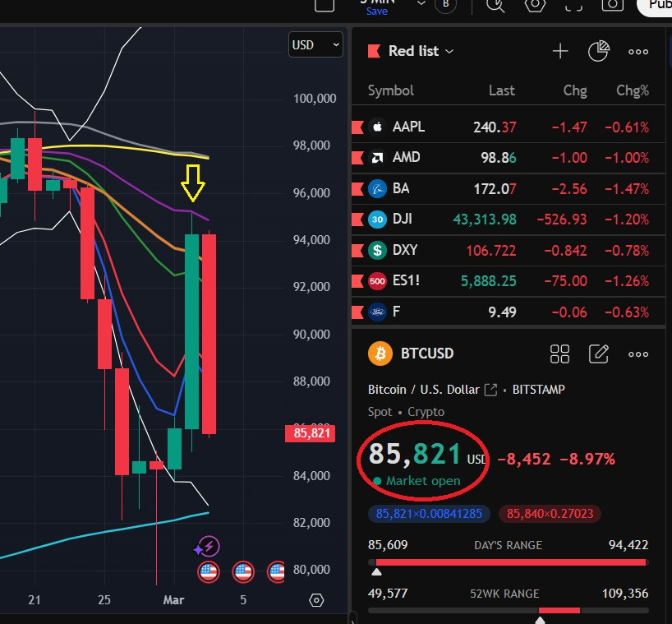Click the 52WK Range bar
This screenshot has width=672, height=624.
click(509, 610)
